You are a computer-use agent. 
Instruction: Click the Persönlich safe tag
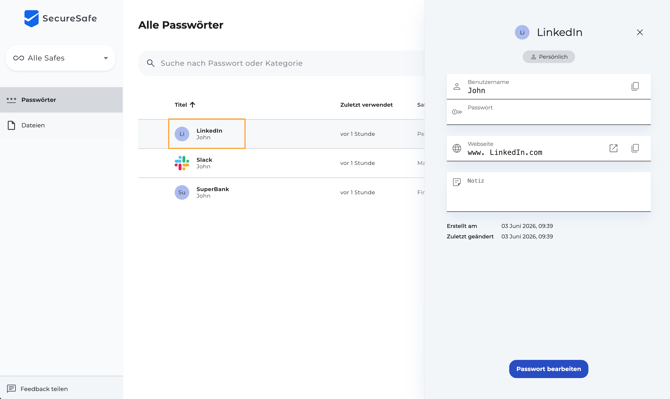(549, 57)
